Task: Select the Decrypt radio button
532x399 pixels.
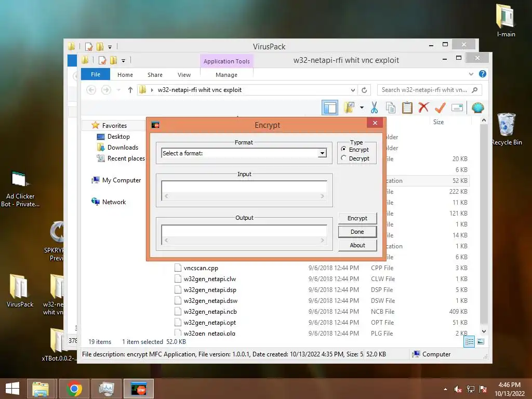Action: click(x=344, y=158)
